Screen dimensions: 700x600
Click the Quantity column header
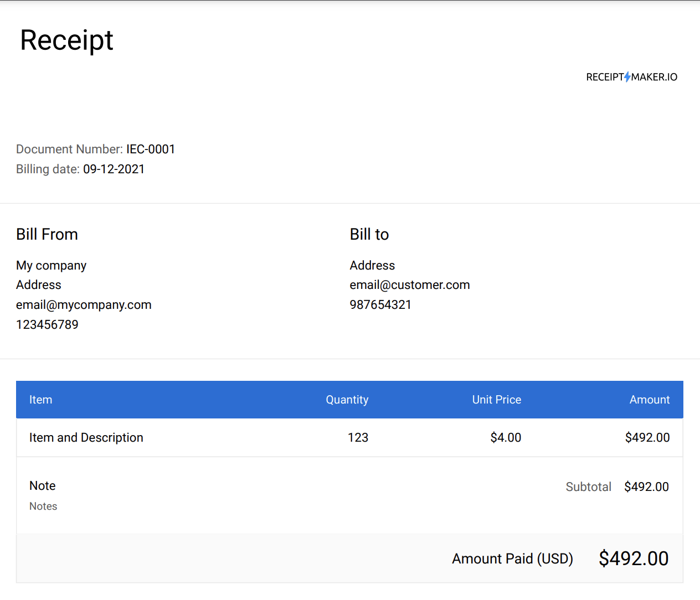[x=347, y=400]
